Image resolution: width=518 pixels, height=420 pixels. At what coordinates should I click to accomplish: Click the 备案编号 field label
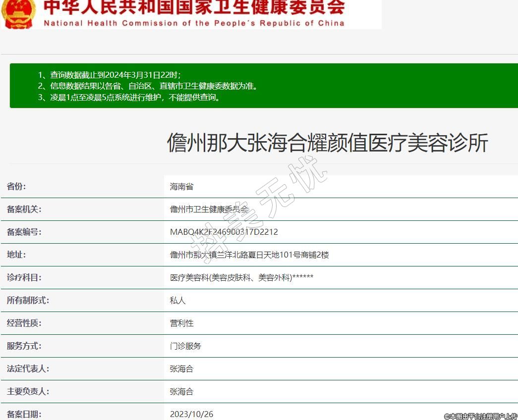pos(24,232)
